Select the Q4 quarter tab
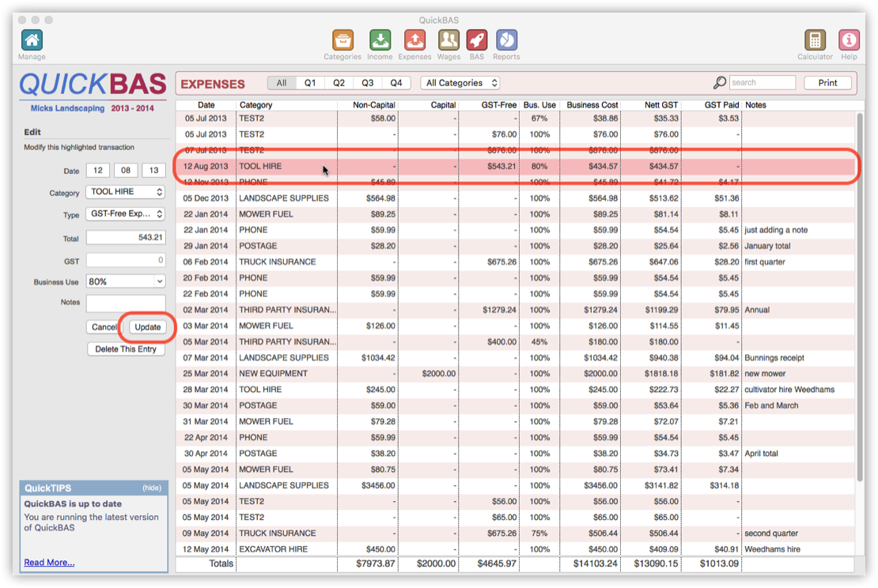878x588 pixels. [395, 82]
